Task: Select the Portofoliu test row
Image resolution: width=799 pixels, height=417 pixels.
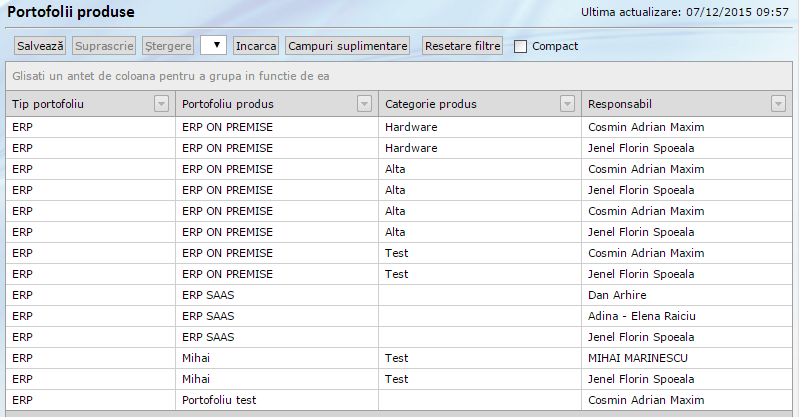Action: coord(219,400)
